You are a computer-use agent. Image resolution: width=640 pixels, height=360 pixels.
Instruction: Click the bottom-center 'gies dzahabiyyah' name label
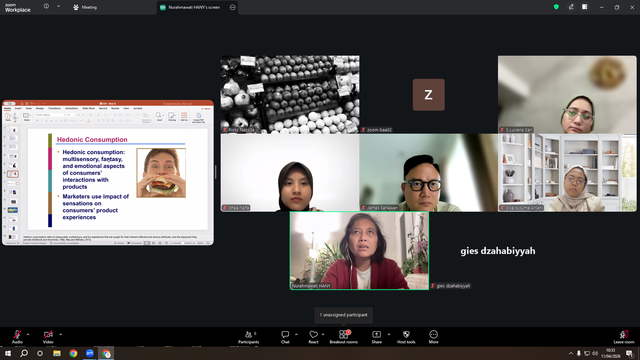(x=453, y=286)
